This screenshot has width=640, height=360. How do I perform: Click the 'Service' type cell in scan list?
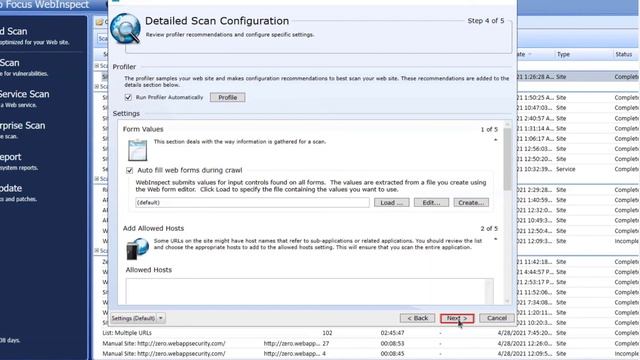566,169
